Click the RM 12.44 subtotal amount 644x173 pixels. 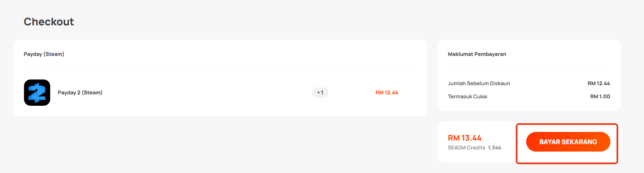599,83
